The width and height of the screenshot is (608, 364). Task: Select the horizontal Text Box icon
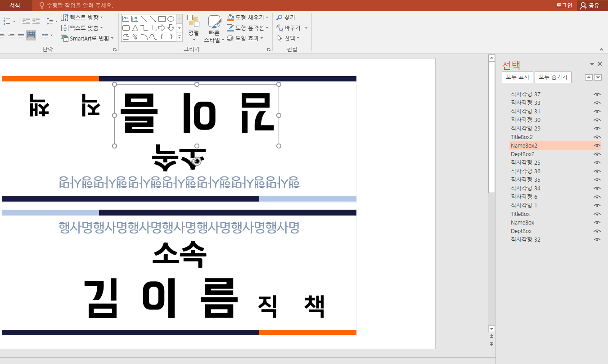(x=125, y=18)
